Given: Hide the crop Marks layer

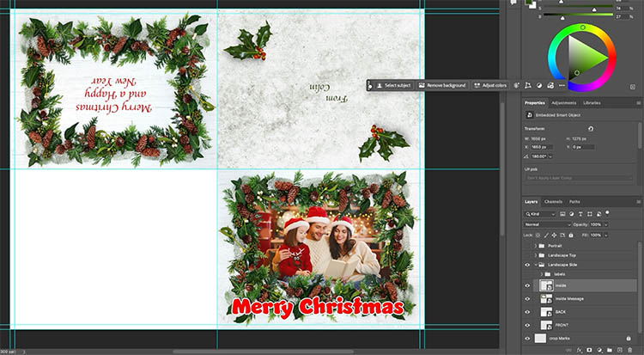Looking at the screenshot, I should pyautogui.click(x=528, y=338).
